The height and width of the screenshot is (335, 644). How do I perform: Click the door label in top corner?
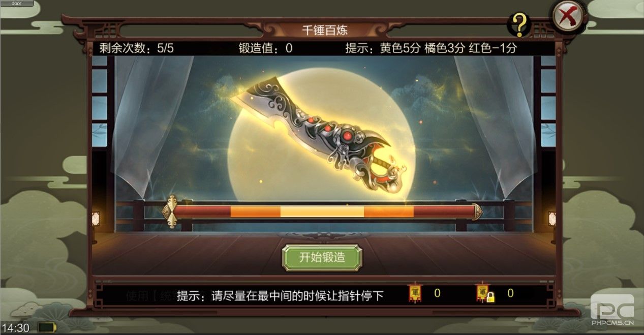coord(17,4)
